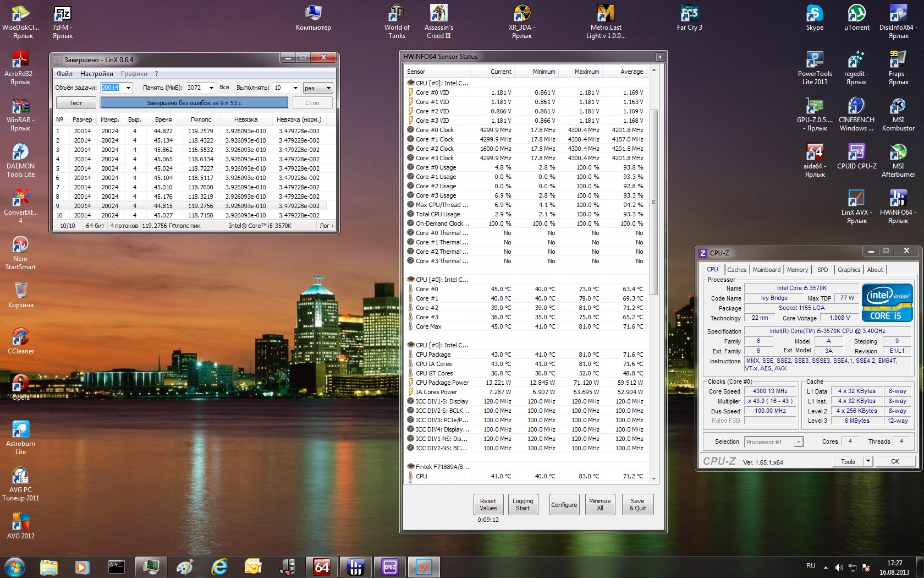Select the Компьютер desktop icon
This screenshot has height=578, width=924.
313,18
